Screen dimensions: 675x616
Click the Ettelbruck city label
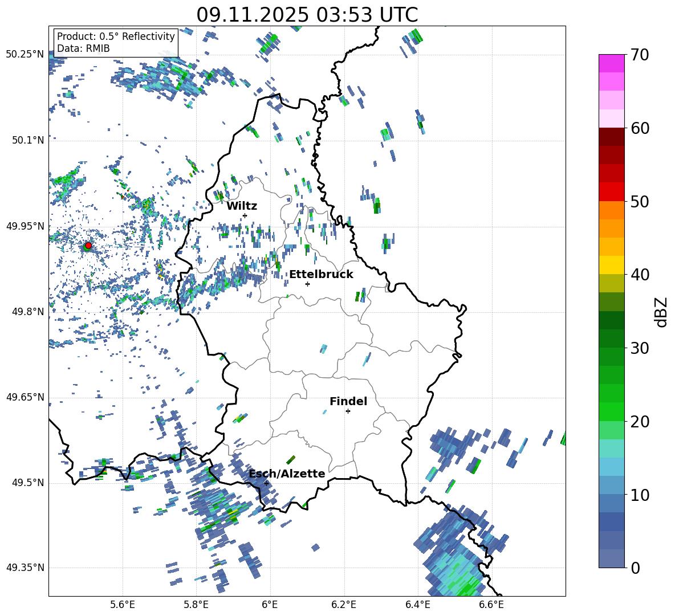pos(321,275)
